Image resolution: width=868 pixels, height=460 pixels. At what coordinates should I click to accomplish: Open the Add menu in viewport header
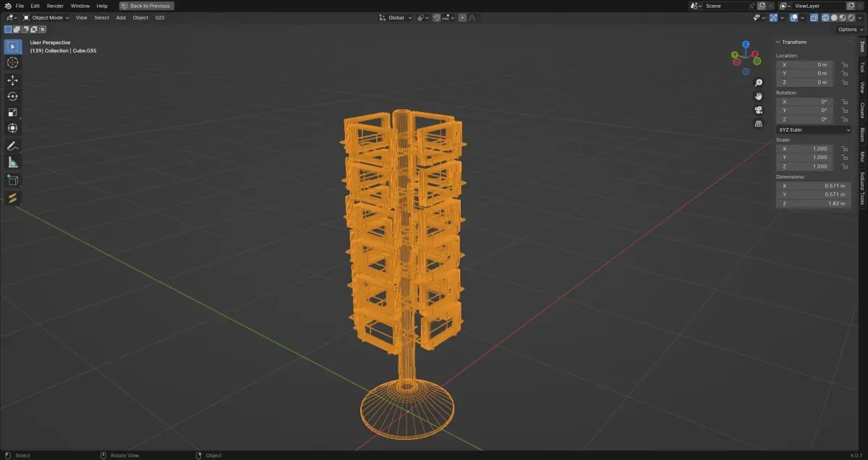pos(121,17)
